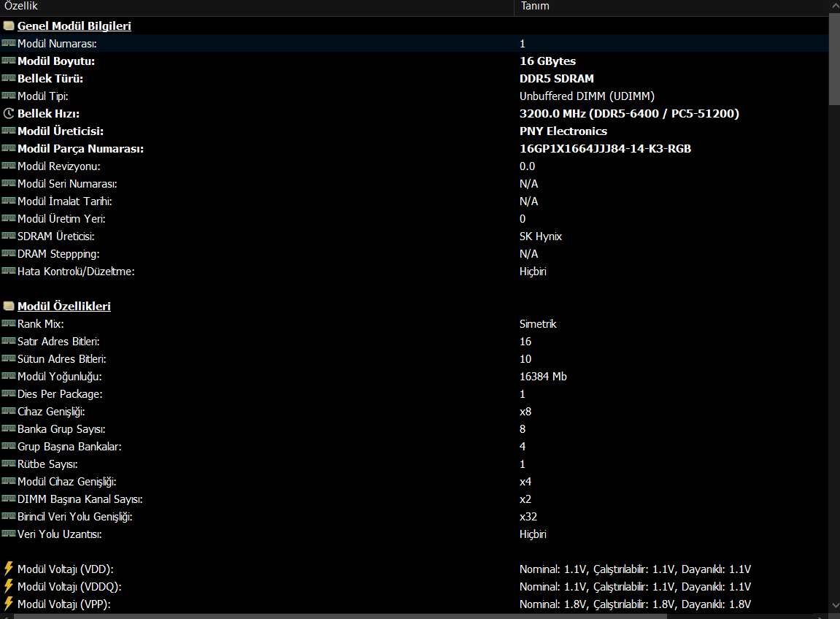Click the RAM icon beside Modül Seri Numarası
The height and width of the screenshot is (619, 840).
[x=9, y=182]
